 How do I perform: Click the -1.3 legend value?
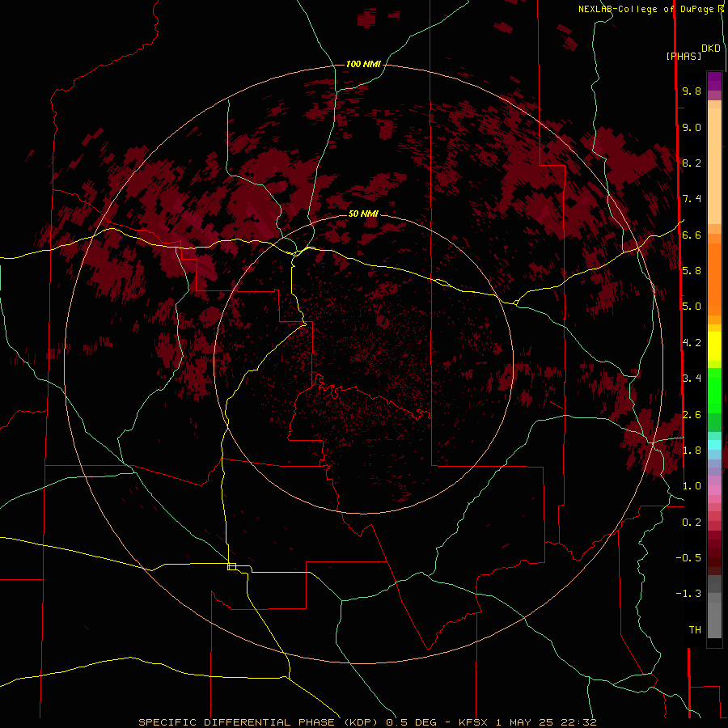pyautogui.click(x=688, y=594)
